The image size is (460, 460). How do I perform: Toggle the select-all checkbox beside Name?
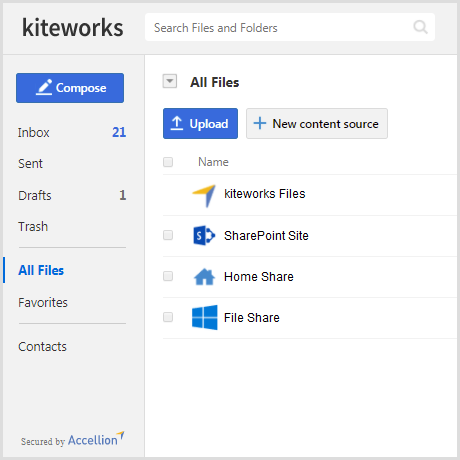(x=168, y=162)
